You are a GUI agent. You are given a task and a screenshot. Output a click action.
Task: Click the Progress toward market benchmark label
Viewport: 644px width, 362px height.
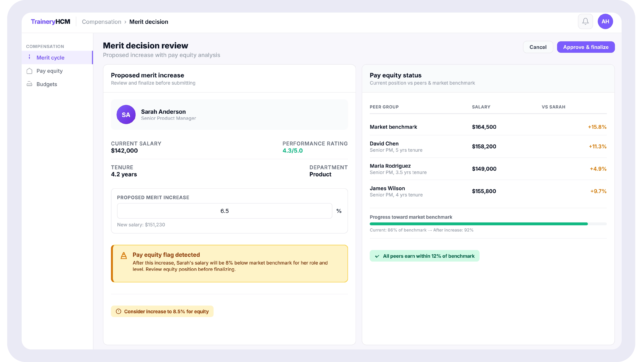point(411,217)
